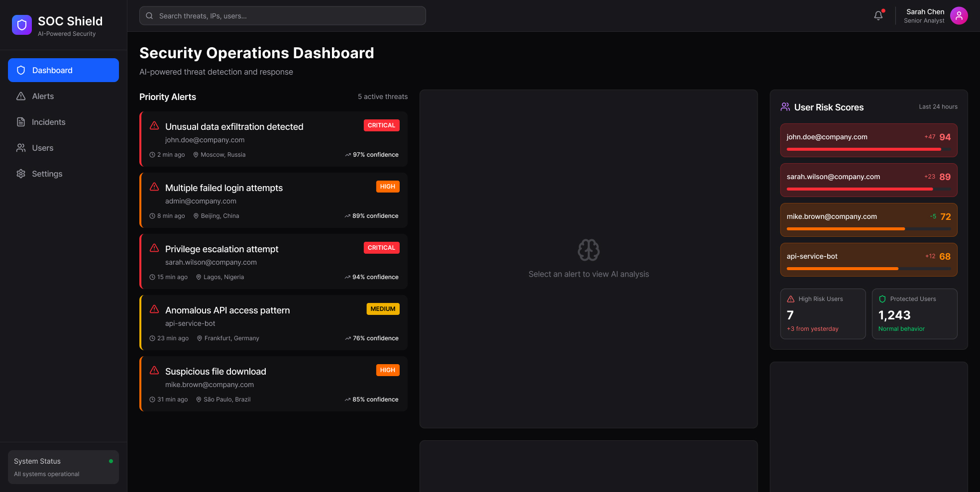The image size is (980, 492).
Task: Open api-service-bot risk score card
Action: coord(869,260)
